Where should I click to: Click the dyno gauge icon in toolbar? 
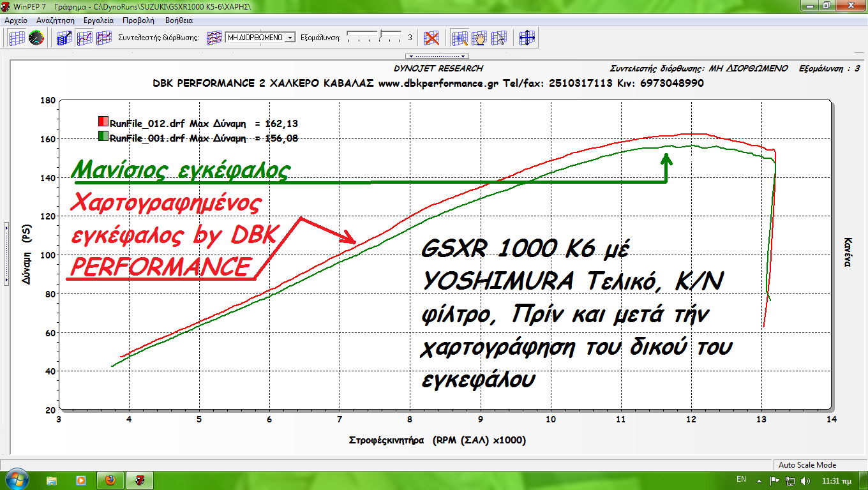(35, 38)
